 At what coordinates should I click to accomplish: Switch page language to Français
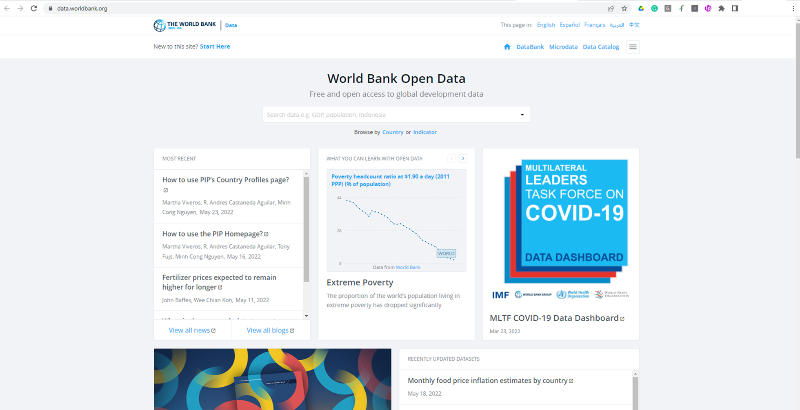pyautogui.click(x=594, y=25)
